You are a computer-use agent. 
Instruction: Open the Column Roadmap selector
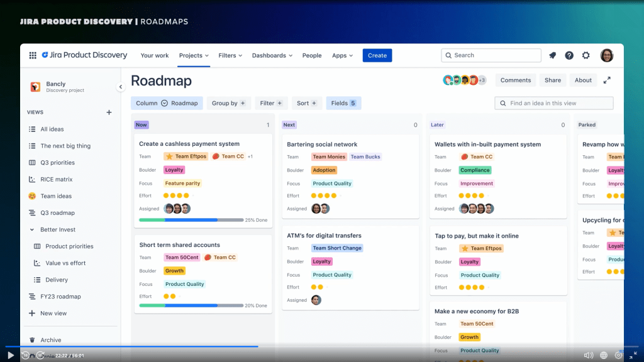pos(167,103)
